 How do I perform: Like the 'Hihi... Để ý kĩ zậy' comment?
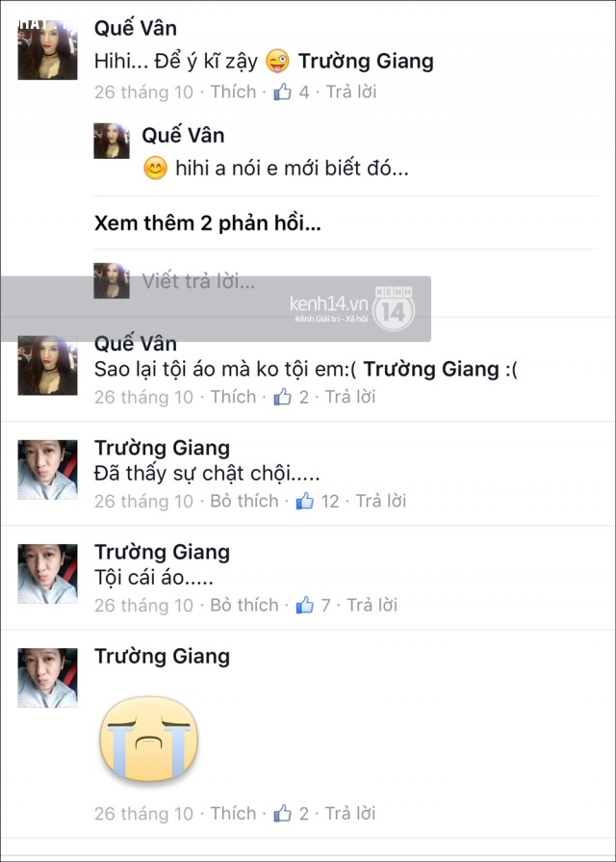(x=233, y=91)
